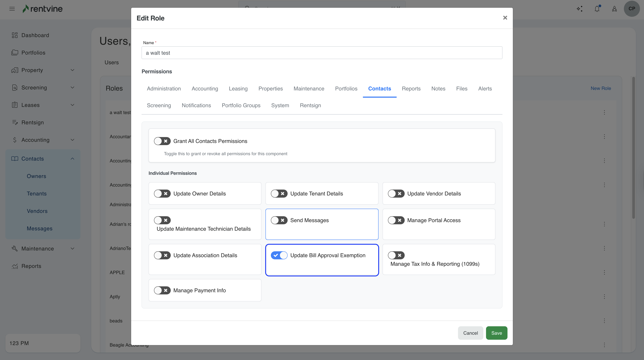Expand the Property sidebar menu
Image resolution: width=644 pixels, height=360 pixels.
point(72,70)
